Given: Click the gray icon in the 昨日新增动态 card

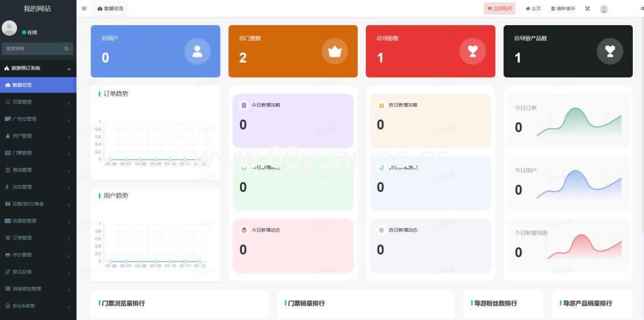Looking at the screenshot, I should click(x=381, y=230).
